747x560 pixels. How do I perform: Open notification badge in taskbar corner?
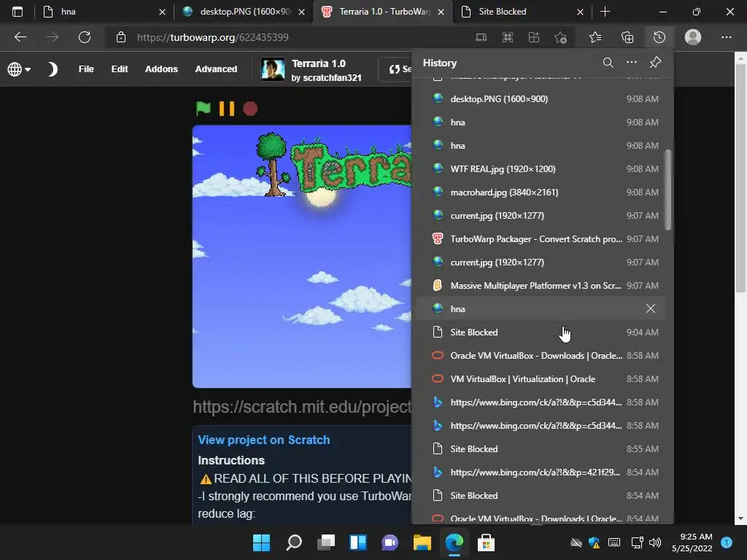(x=727, y=542)
